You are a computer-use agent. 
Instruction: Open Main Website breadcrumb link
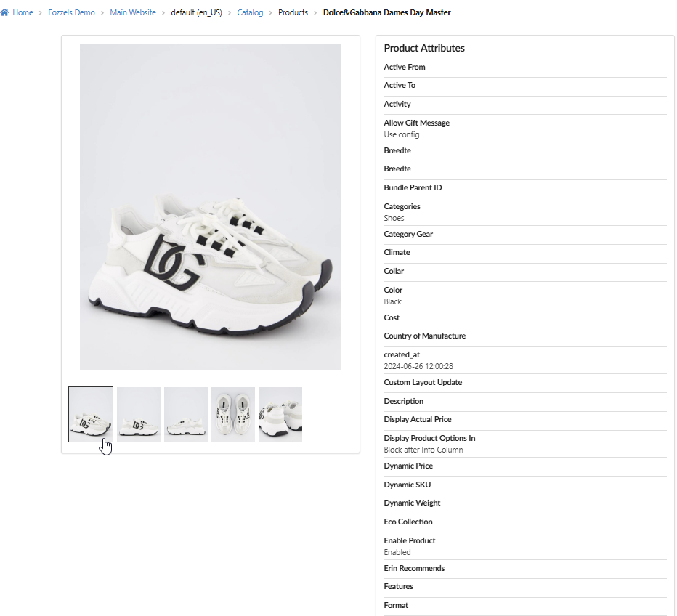(133, 12)
